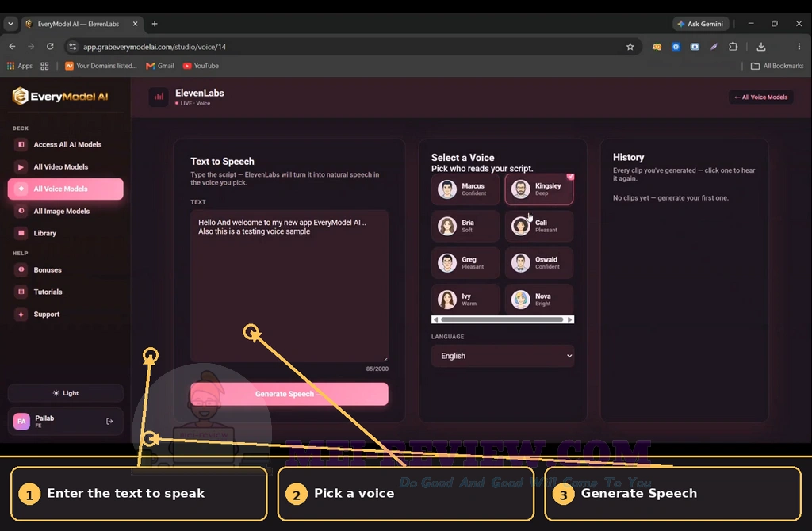Open the Apps bookmarks shortcut

[x=20, y=66]
